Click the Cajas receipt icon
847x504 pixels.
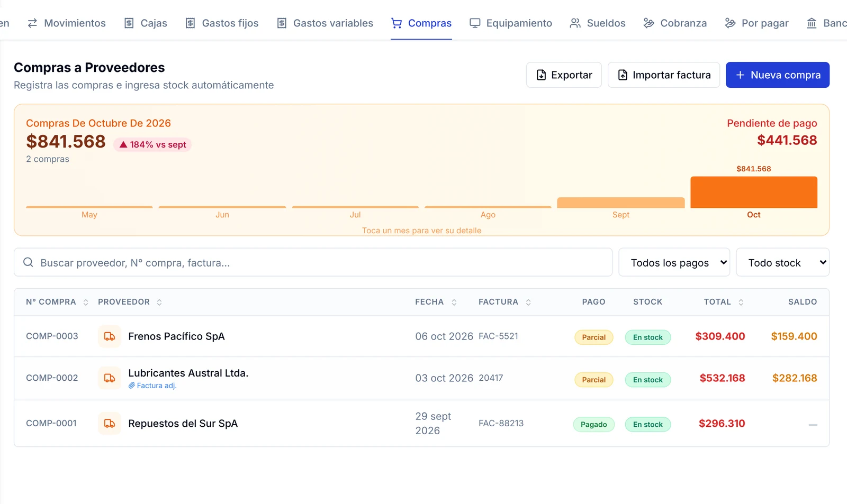[129, 23]
